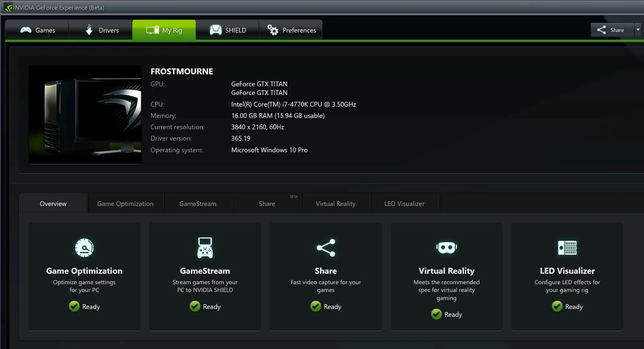Click the LED Visualizer graphics card icon
This screenshot has height=349, width=644.
click(x=567, y=247)
